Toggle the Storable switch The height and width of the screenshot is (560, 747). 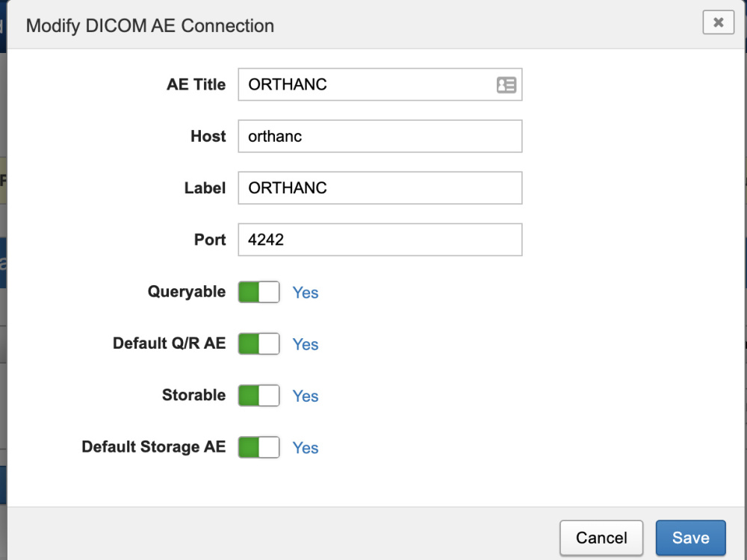(258, 395)
